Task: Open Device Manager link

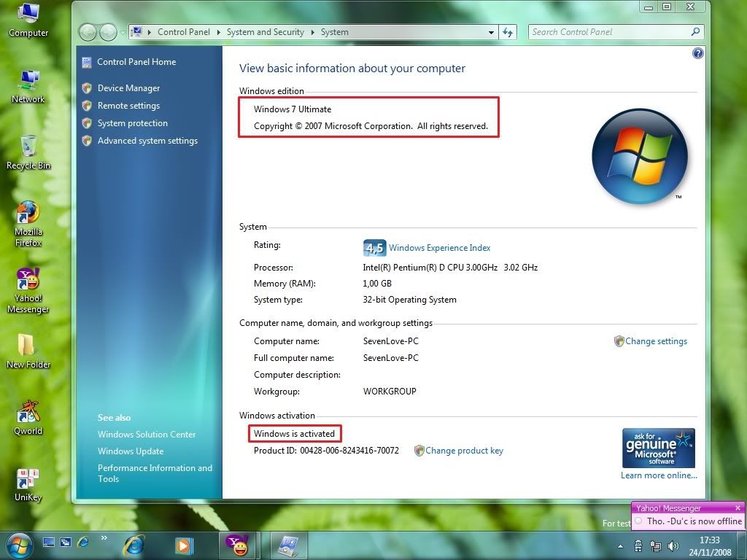Action: point(128,88)
